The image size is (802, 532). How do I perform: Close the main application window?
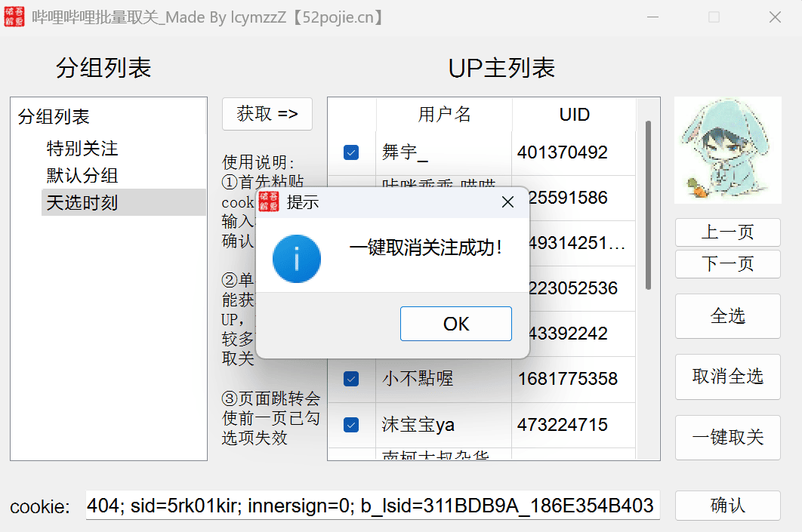coord(775,17)
